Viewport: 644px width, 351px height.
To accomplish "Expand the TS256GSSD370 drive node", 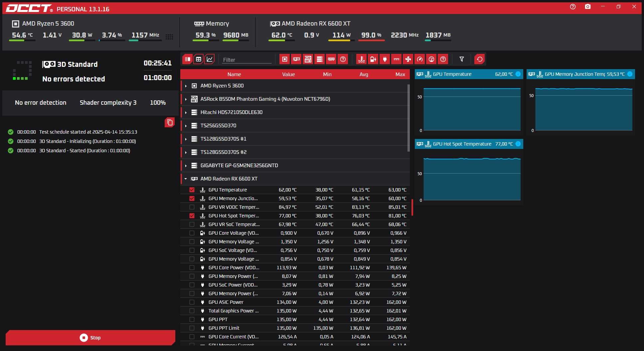I will click(x=186, y=126).
